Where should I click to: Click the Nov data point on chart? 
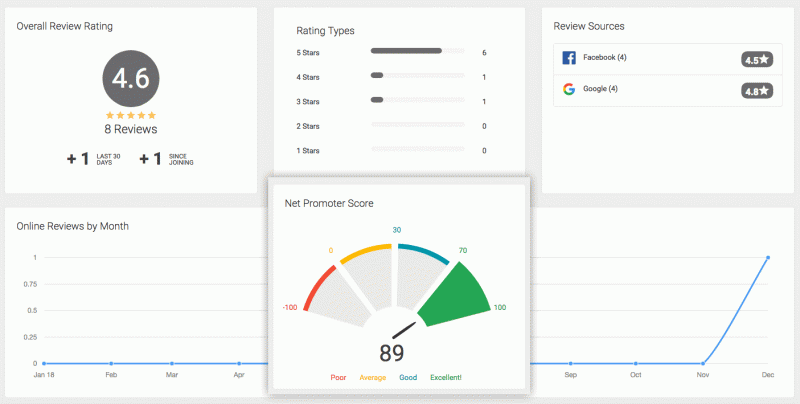[703, 364]
